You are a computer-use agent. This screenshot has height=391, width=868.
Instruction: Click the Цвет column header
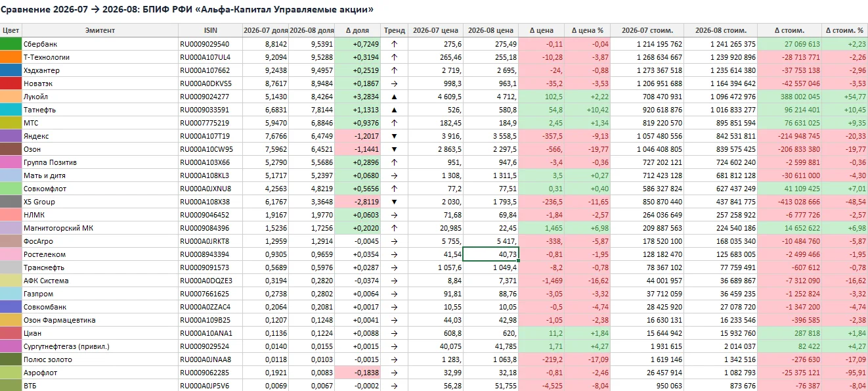[x=11, y=30]
